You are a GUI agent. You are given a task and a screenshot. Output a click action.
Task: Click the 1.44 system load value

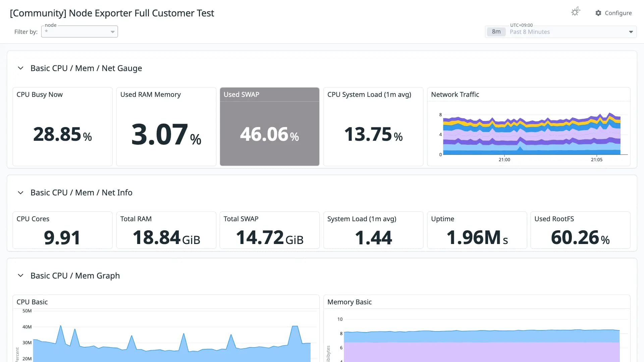[x=373, y=238]
